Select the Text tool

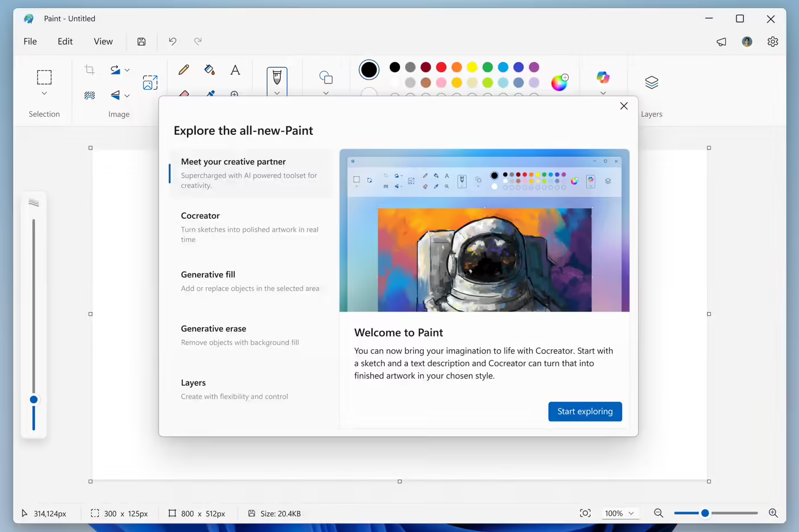pyautogui.click(x=235, y=70)
